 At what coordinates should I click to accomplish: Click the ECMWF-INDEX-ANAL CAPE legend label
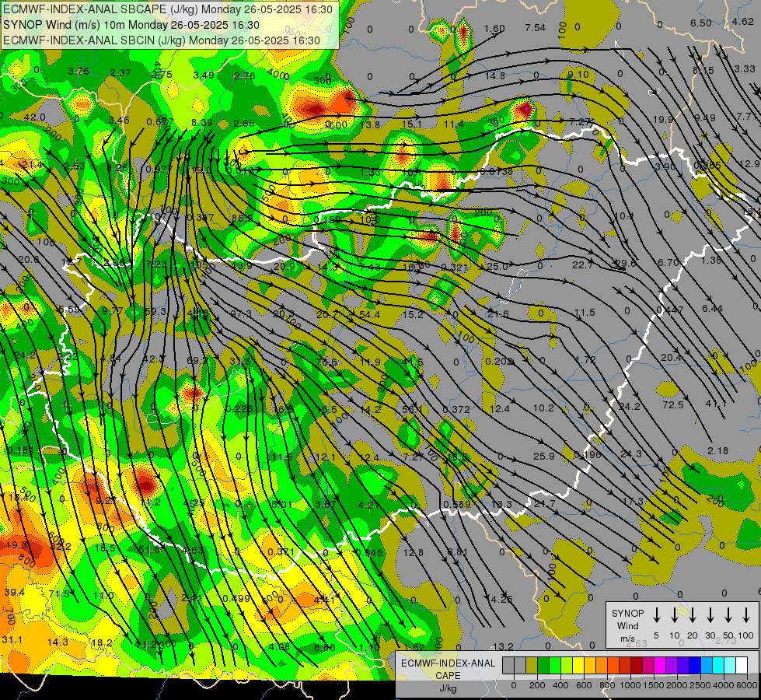point(448,670)
